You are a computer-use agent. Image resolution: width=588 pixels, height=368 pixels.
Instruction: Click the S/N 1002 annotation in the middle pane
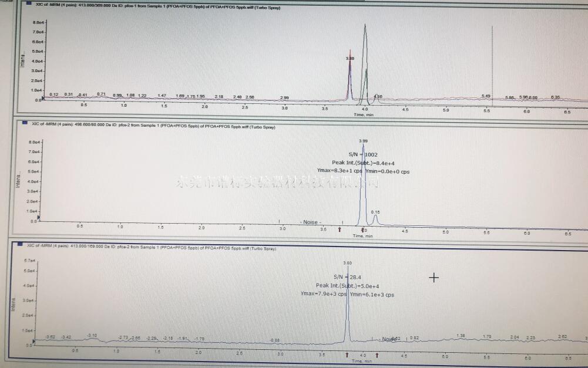tap(351, 155)
